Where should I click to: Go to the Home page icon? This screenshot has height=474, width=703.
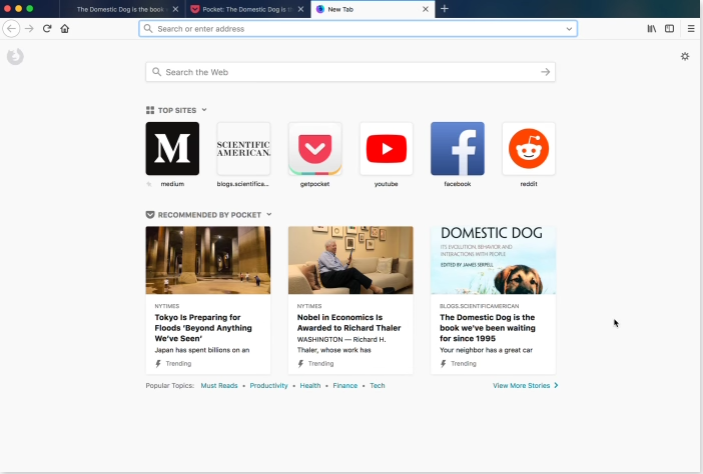click(x=65, y=29)
